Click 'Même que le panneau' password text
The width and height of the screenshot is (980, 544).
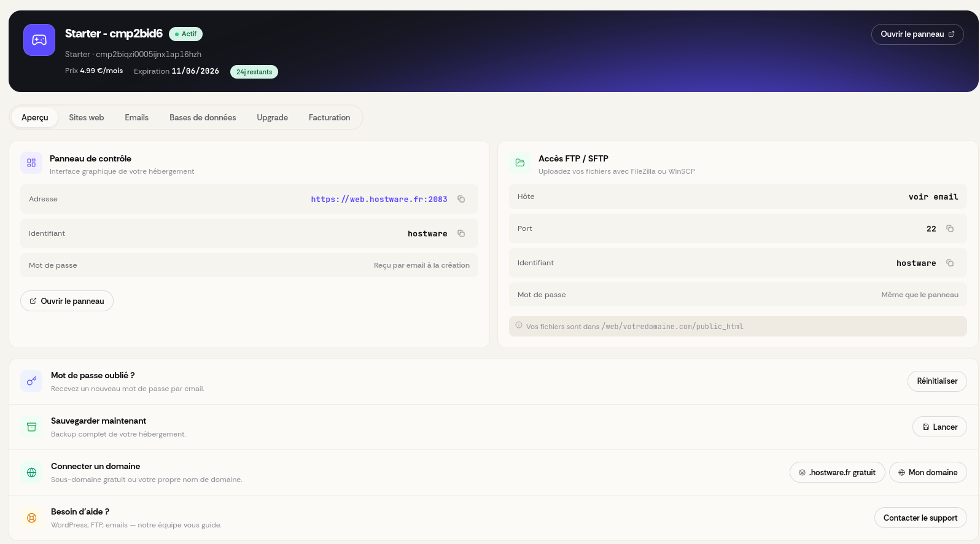coord(920,295)
